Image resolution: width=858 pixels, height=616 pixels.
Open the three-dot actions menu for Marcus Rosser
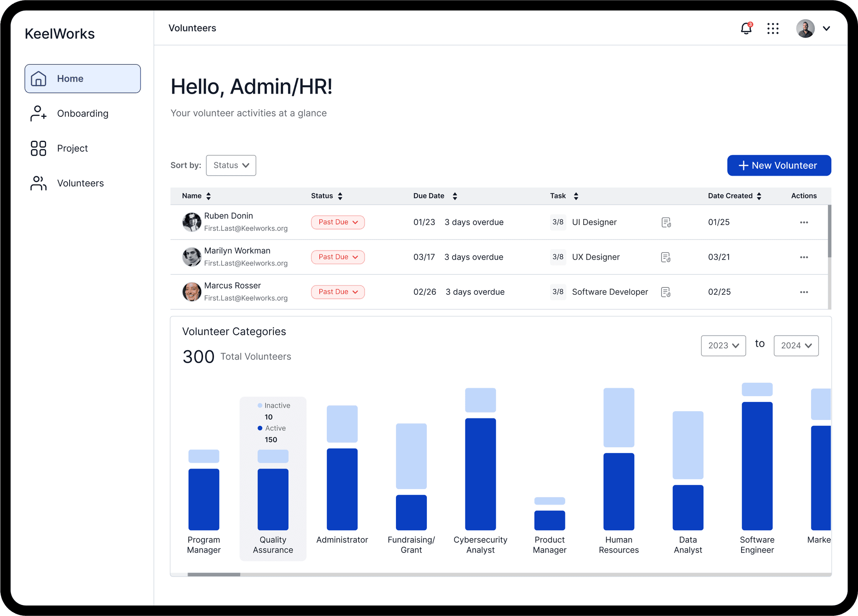(x=804, y=292)
